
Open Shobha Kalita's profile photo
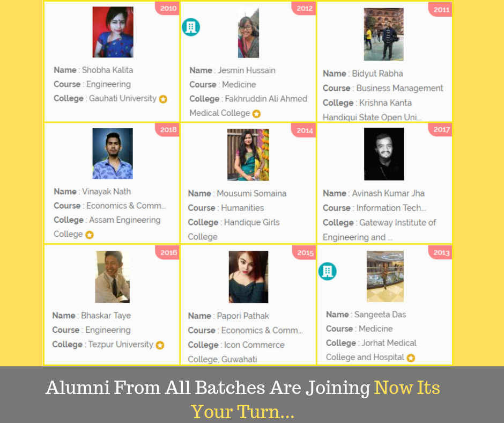tap(113, 32)
